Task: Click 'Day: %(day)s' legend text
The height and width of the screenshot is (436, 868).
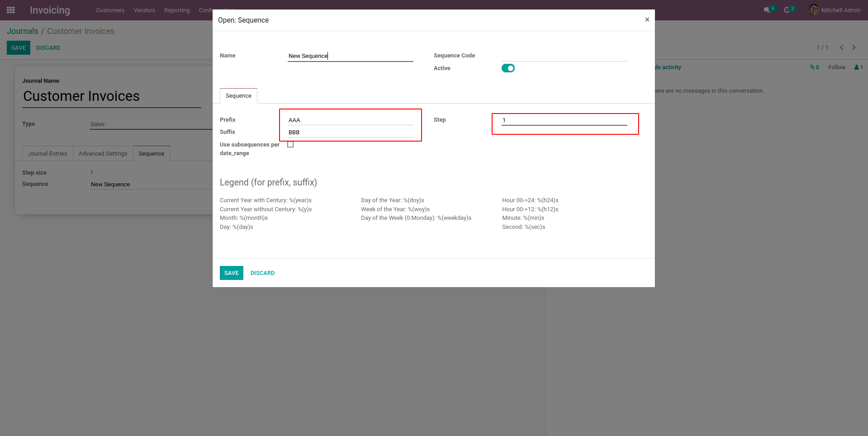Action: 237,227
